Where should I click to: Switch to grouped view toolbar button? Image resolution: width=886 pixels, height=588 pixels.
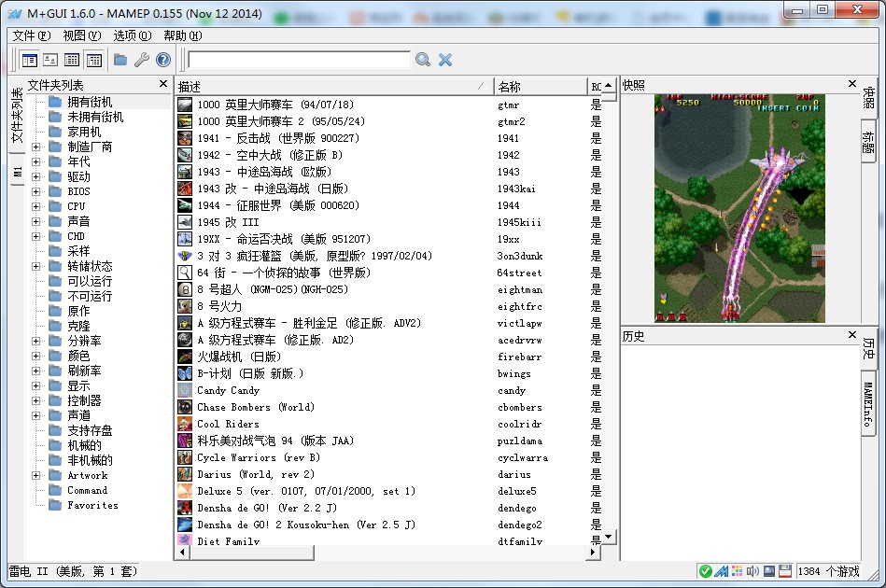(93, 60)
